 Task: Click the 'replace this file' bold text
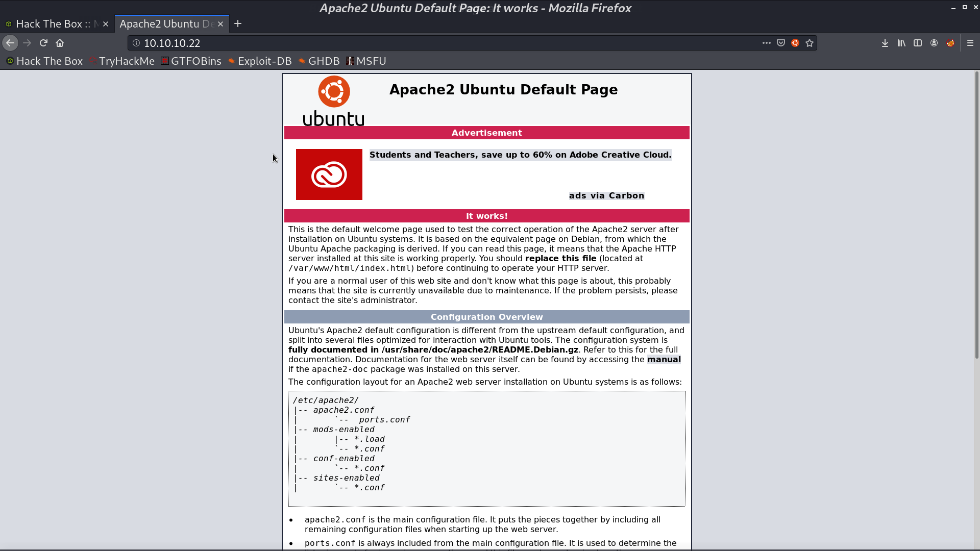(x=560, y=259)
